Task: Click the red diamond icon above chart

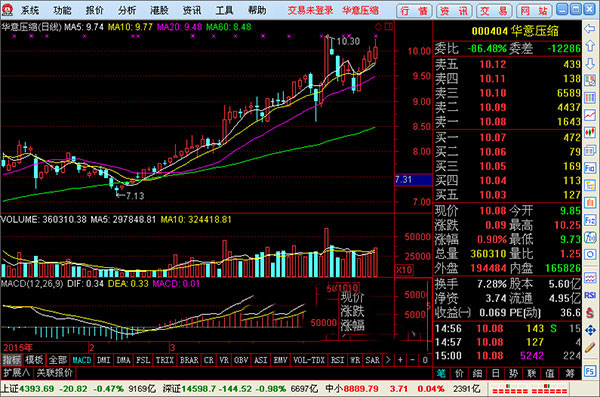Action: point(378,26)
